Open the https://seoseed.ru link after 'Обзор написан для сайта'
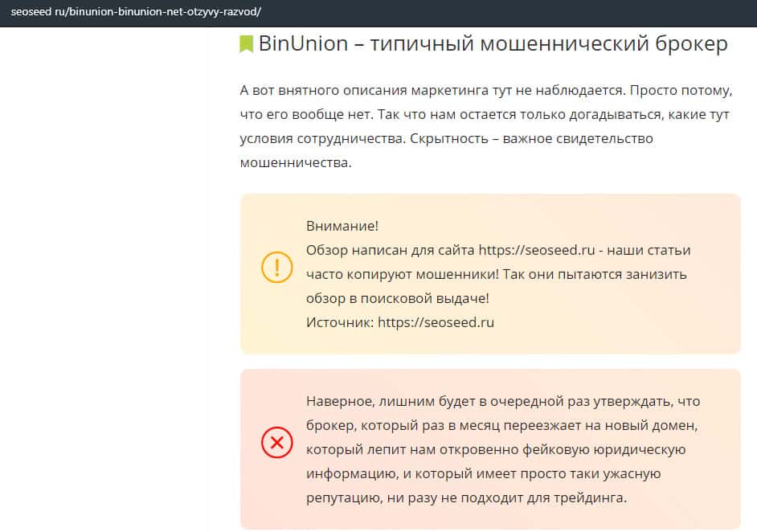The image size is (757, 532). click(536, 250)
